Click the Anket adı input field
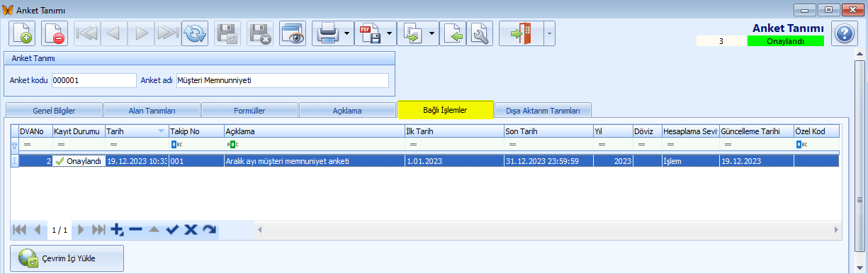The image size is (868, 274). coord(282,80)
